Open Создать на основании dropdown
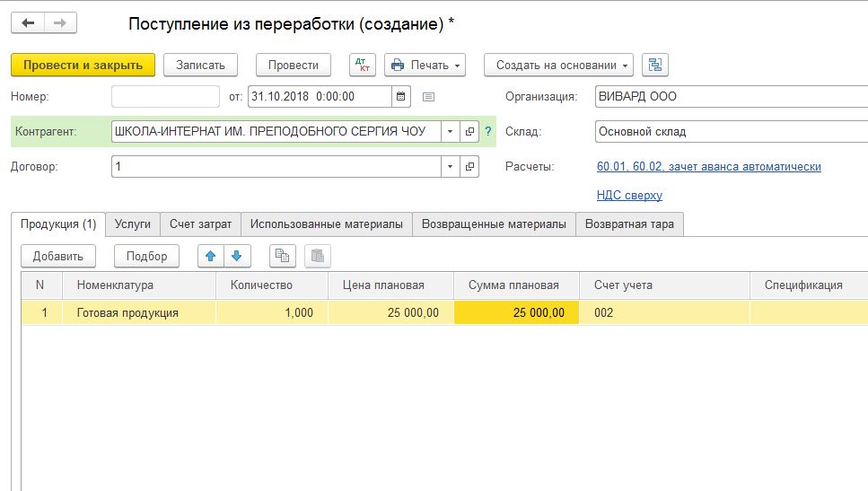 558,65
